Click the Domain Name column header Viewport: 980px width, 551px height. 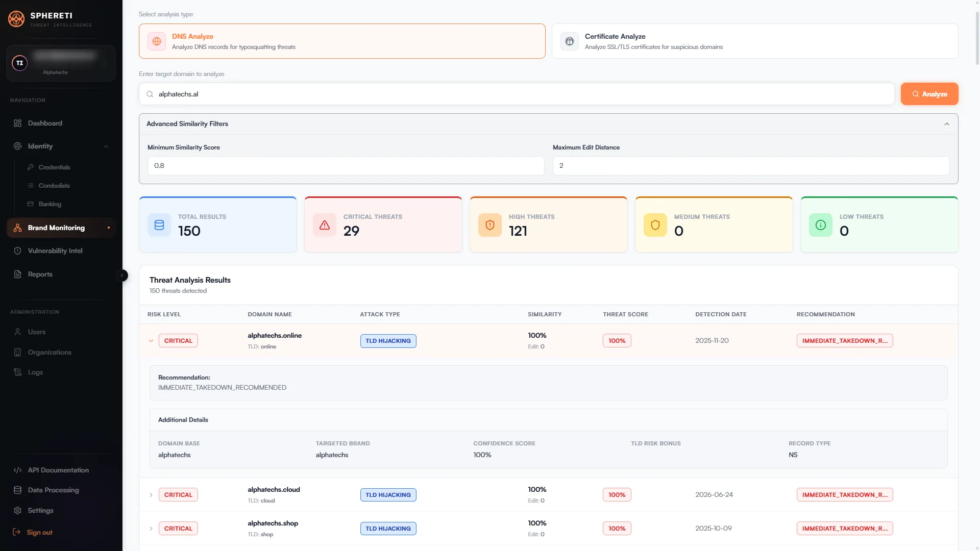tap(269, 314)
